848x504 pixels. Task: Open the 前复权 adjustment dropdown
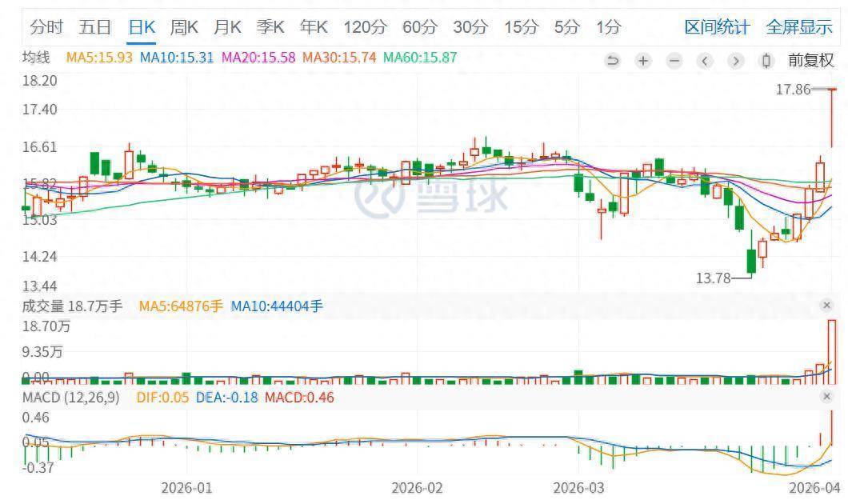[x=810, y=61]
